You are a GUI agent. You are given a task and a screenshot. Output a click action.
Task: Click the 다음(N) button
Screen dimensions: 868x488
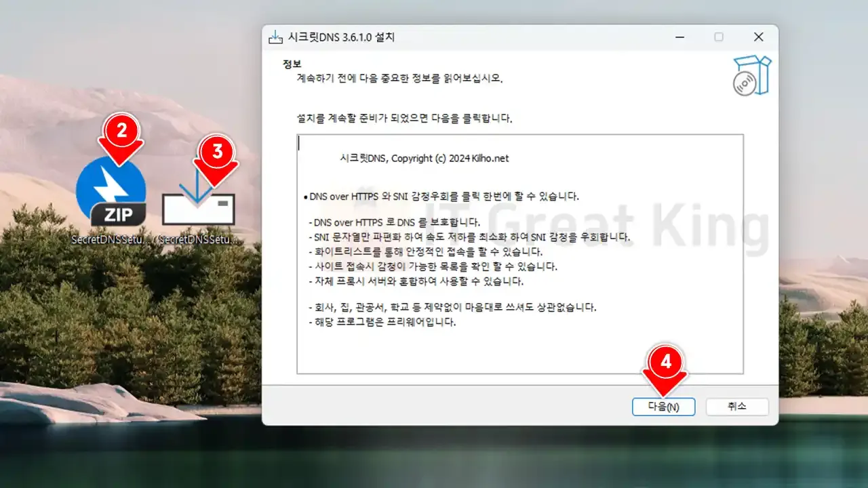pyautogui.click(x=663, y=407)
